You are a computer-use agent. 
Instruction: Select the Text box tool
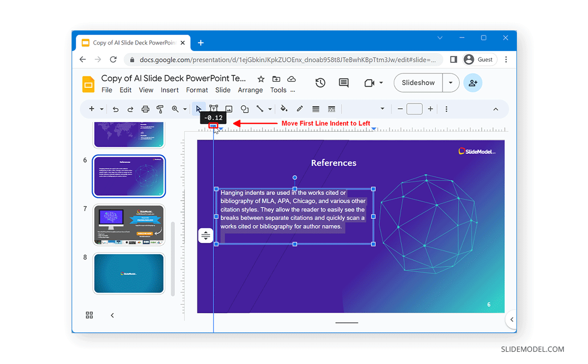[214, 109]
